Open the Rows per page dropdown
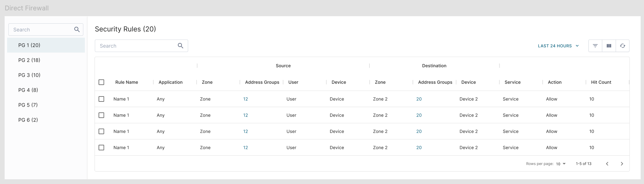This screenshot has width=644, height=184. pos(561,164)
